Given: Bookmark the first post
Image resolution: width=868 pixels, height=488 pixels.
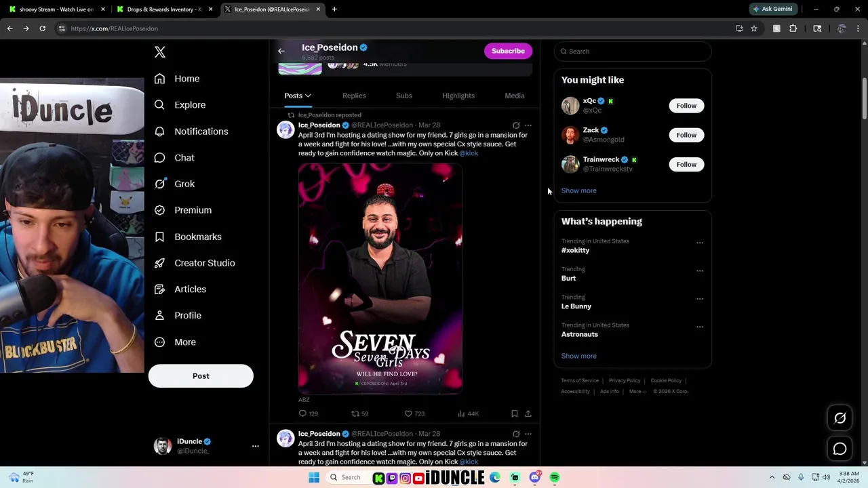Looking at the screenshot, I should point(515,413).
